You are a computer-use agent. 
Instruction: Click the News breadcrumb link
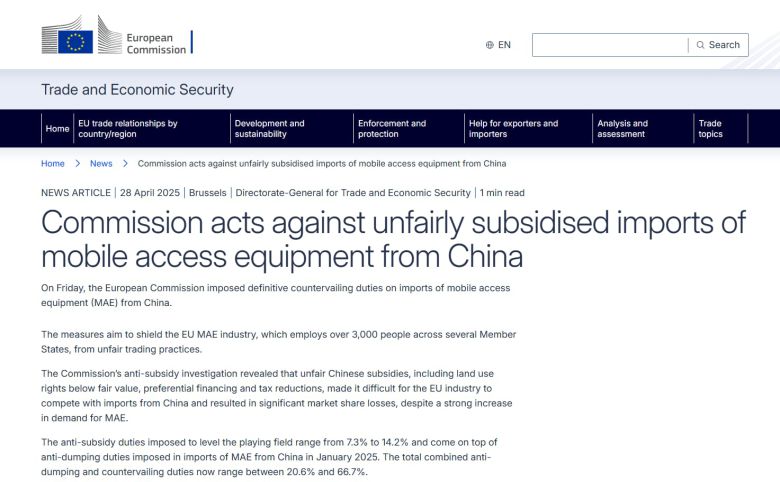[101, 164]
